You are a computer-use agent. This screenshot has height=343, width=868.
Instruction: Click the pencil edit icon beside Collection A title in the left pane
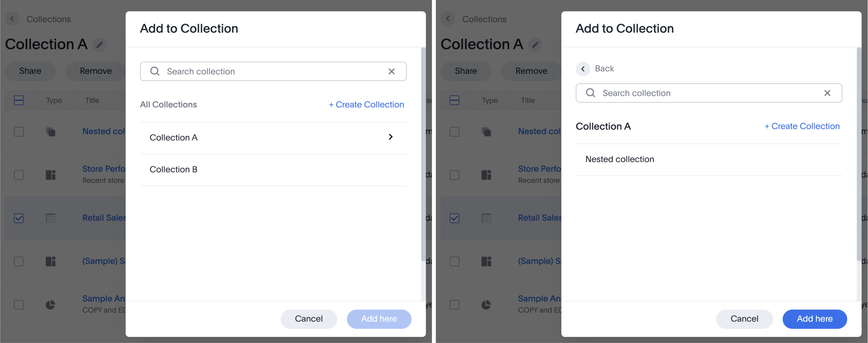(99, 45)
